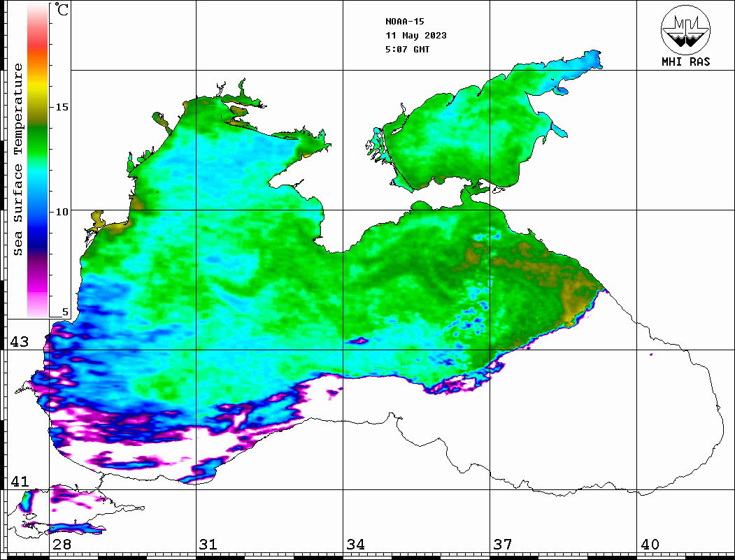The height and width of the screenshot is (560, 735).
Task: Click the °C unit label on legend
Action: click(62, 9)
